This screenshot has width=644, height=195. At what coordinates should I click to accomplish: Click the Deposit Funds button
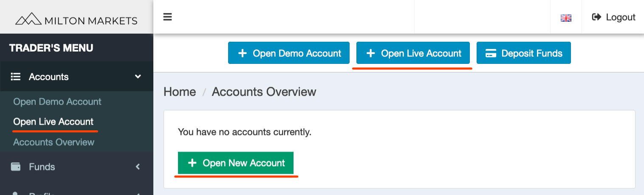pos(524,53)
